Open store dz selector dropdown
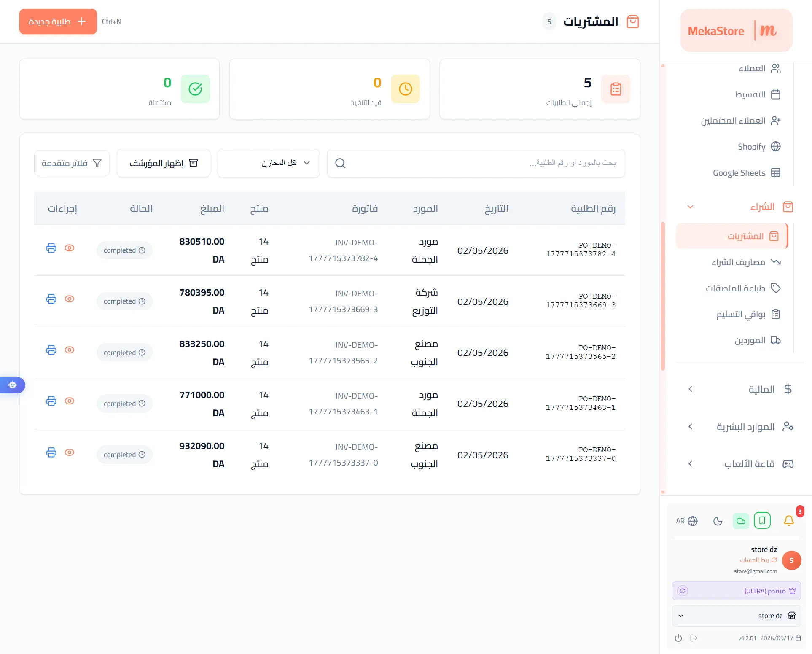 tap(737, 616)
